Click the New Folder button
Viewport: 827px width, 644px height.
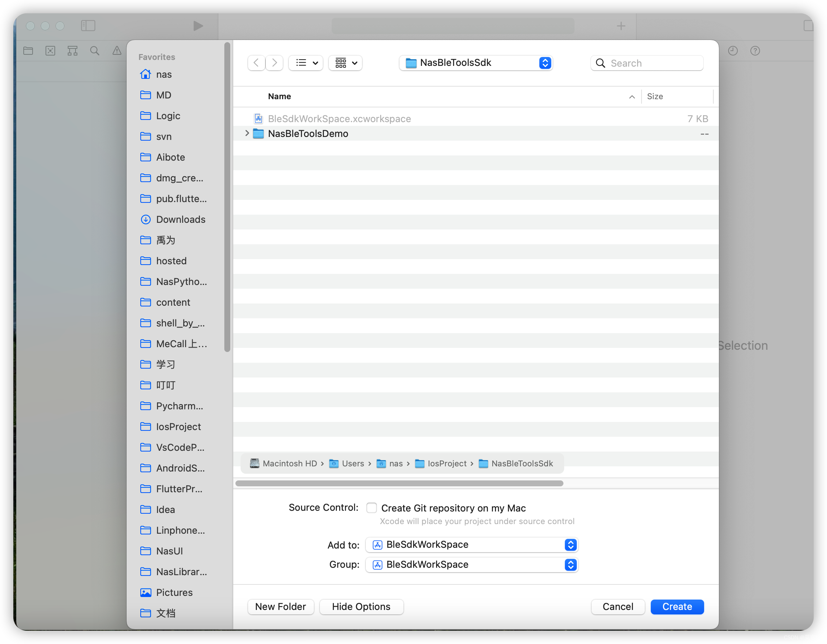(x=281, y=607)
